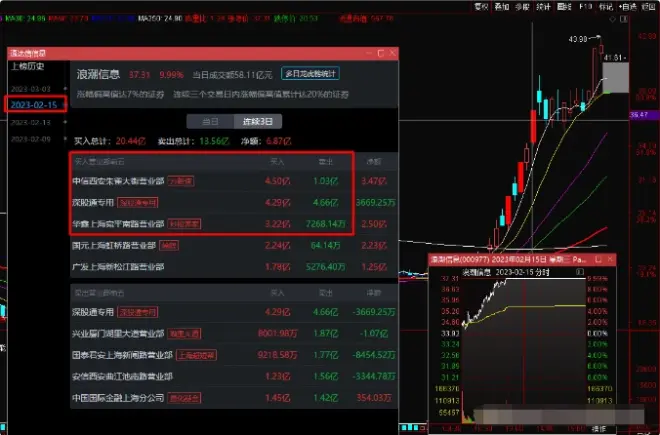Select date 2023-02-09 in history list

[x=30, y=137]
